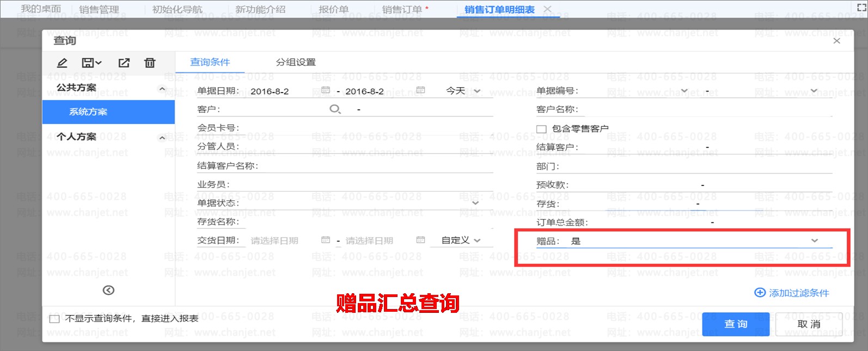Viewport: 868px width, 351px height.
Task: Open the 新功能介绍 tab
Action: coord(260,9)
